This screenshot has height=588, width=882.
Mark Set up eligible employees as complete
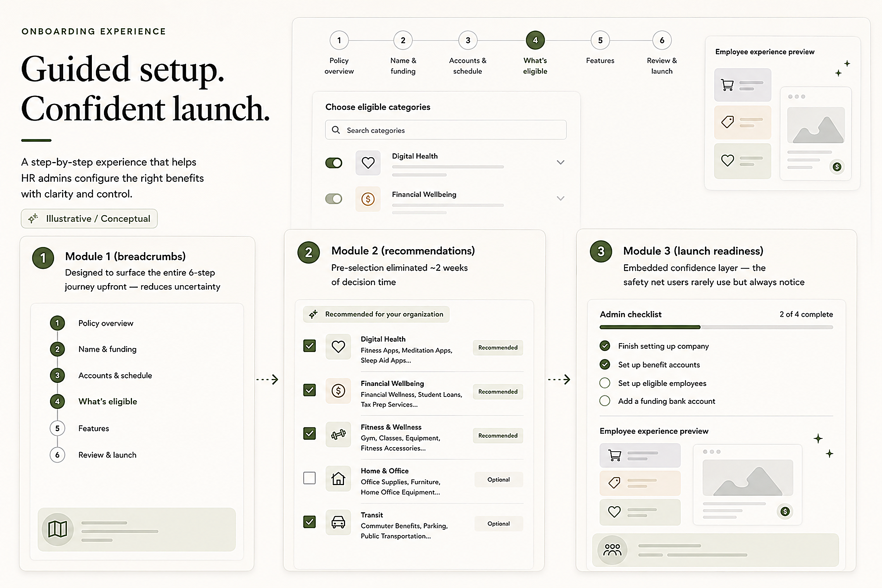click(x=605, y=383)
